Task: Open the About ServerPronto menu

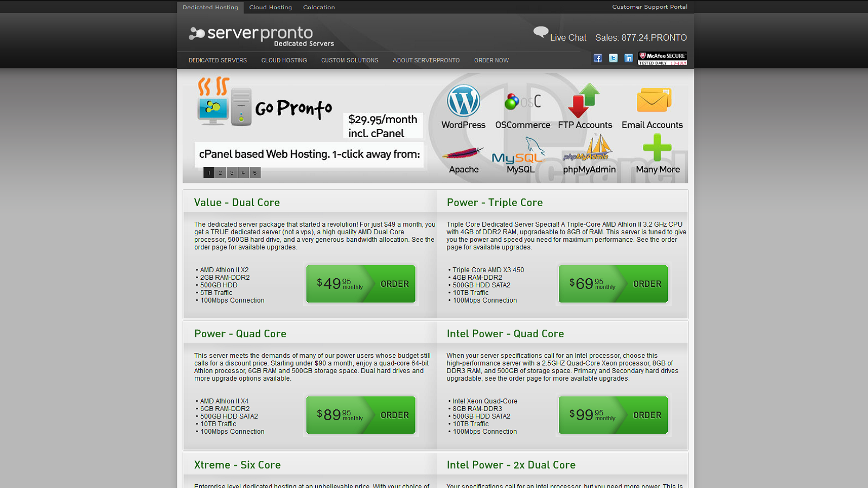Action: click(x=426, y=60)
